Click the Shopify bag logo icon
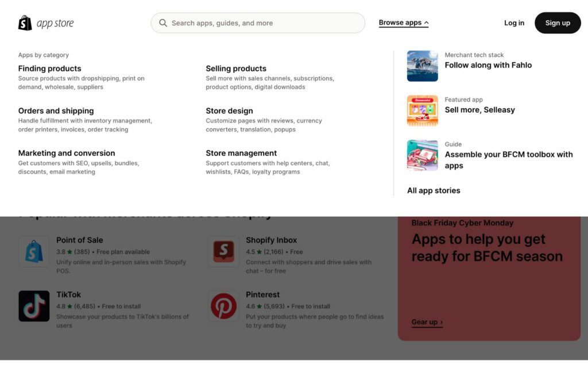Viewport: 588px width, 368px height. click(25, 23)
